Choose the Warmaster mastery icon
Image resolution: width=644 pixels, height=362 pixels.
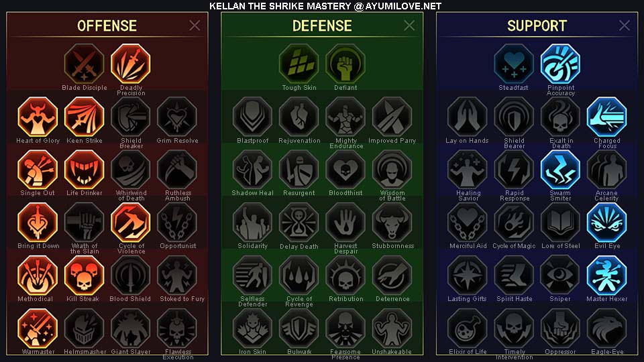[38, 328]
